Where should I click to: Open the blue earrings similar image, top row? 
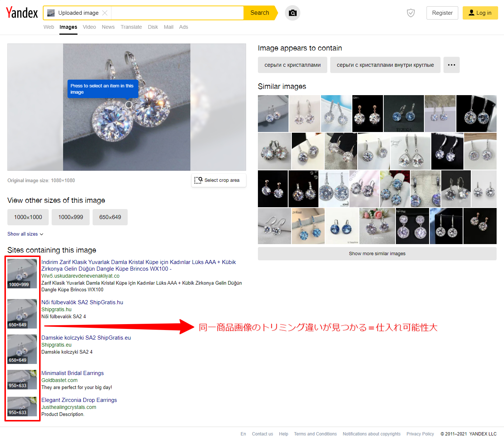[404, 114]
